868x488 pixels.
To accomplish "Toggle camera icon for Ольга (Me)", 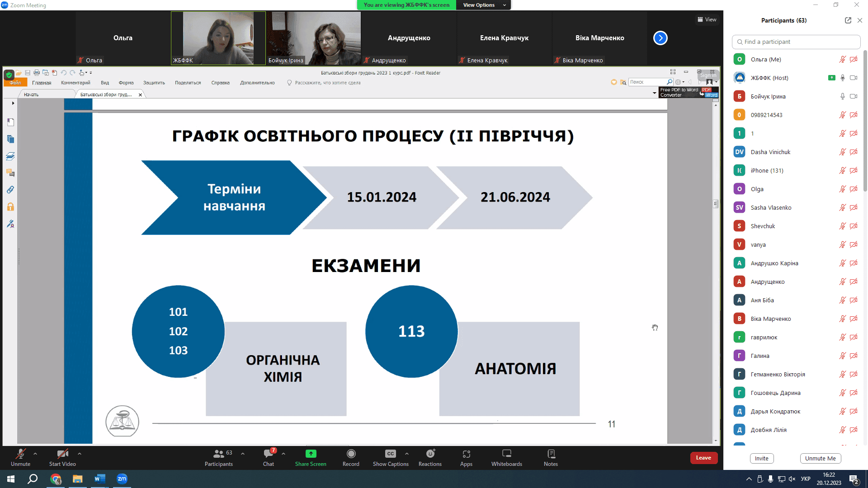I will [x=854, y=59].
